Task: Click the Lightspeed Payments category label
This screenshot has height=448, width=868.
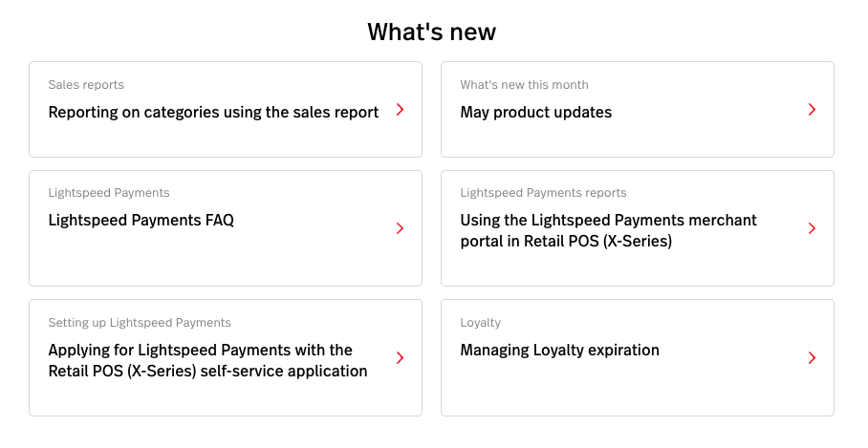Action: pos(109,193)
